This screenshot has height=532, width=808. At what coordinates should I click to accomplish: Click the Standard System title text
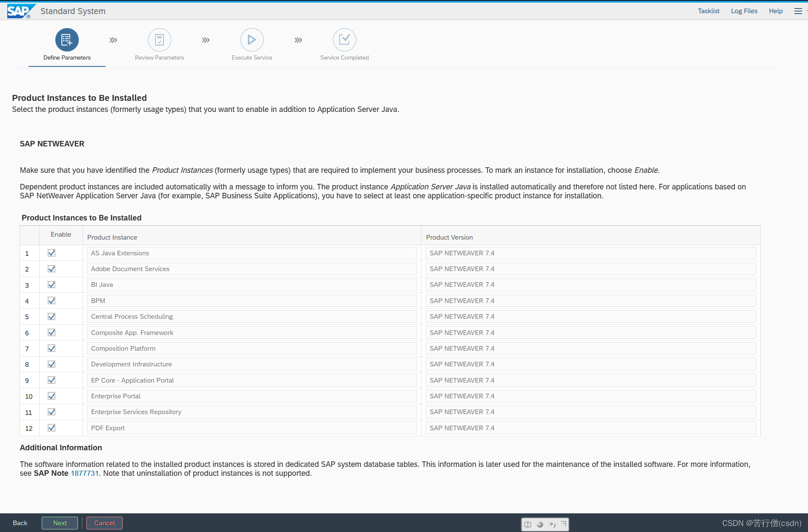tap(73, 11)
